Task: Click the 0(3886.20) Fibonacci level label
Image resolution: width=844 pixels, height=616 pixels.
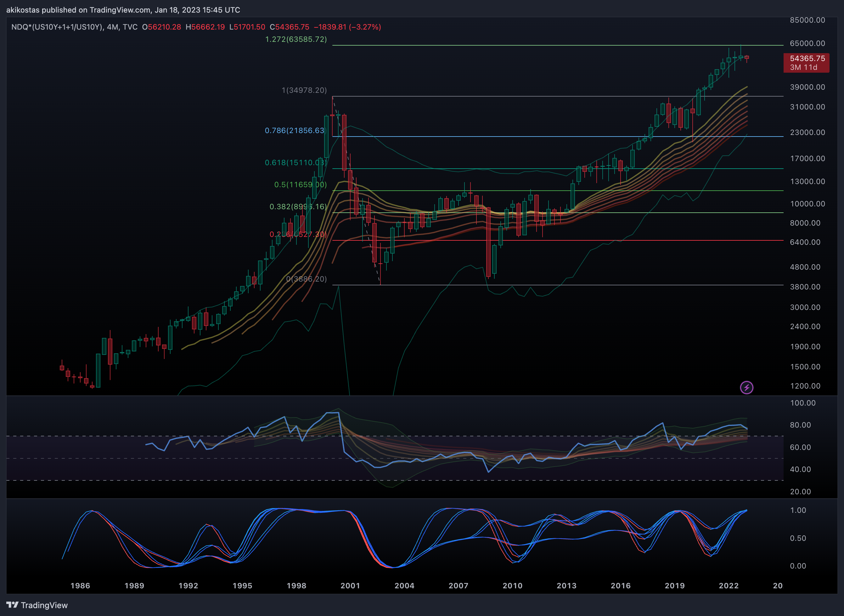Action: [306, 279]
